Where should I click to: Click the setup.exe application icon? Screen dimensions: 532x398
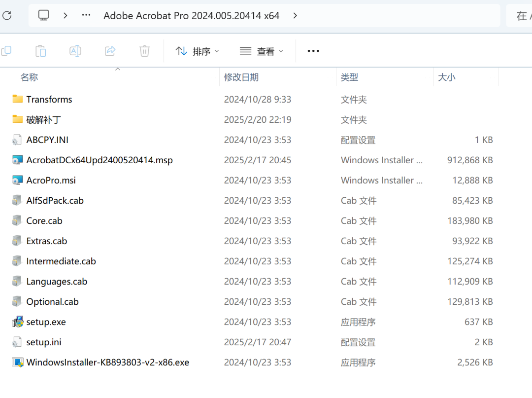18,321
